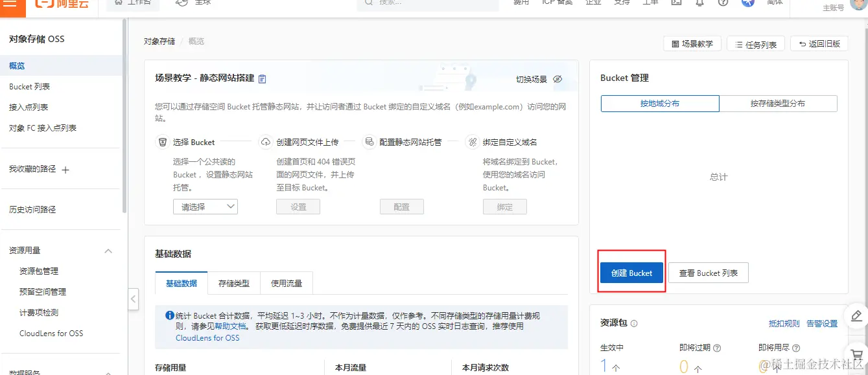Click the Bucket 管理 panel title
868x375 pixels.
pyautogui.click(x=625, y=78)
